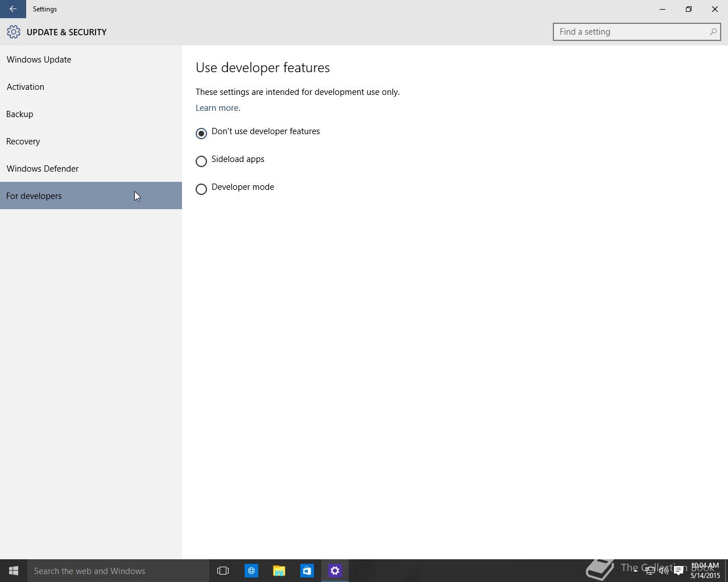728x582 pixels.
Task: Click the Search the web and Windows box
Action: pyautogui.click(x=118, y=571)
